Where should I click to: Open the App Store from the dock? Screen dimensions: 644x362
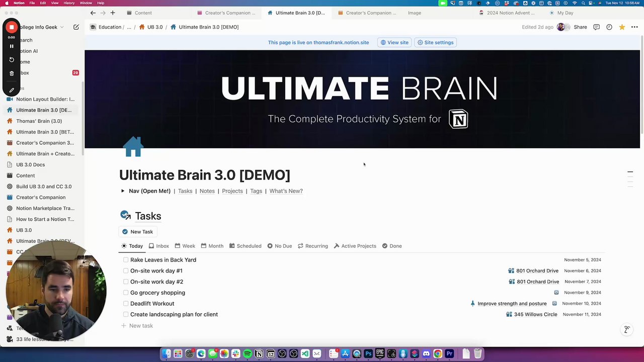(345, 354)
